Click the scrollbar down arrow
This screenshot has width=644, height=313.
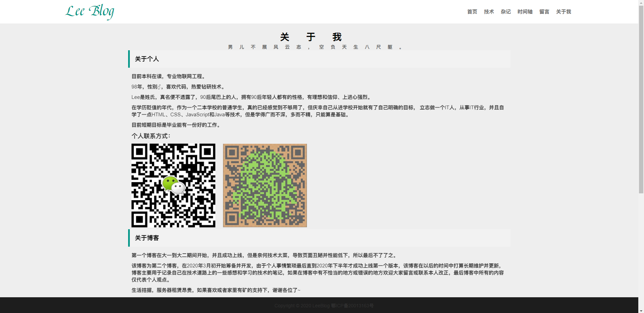tap(641, 310)
